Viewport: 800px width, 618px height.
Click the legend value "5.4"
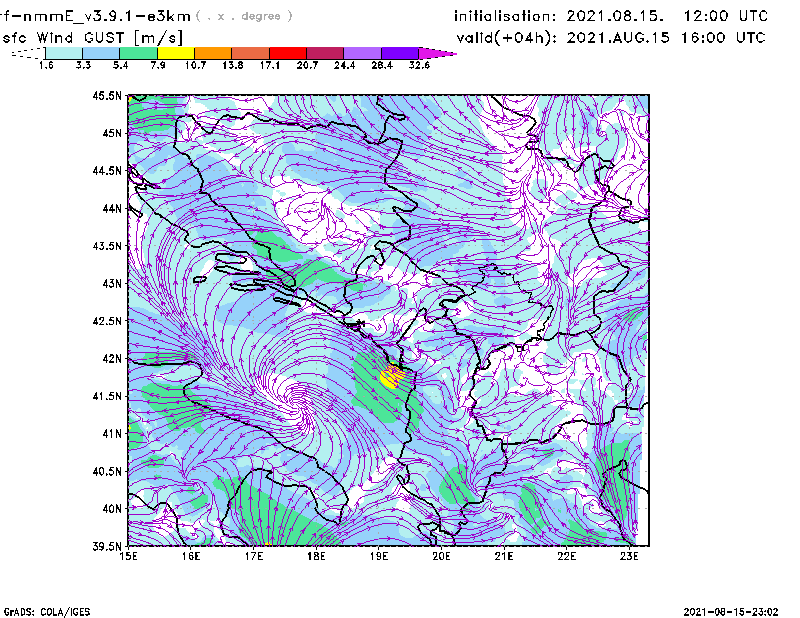tap(120, 65)
